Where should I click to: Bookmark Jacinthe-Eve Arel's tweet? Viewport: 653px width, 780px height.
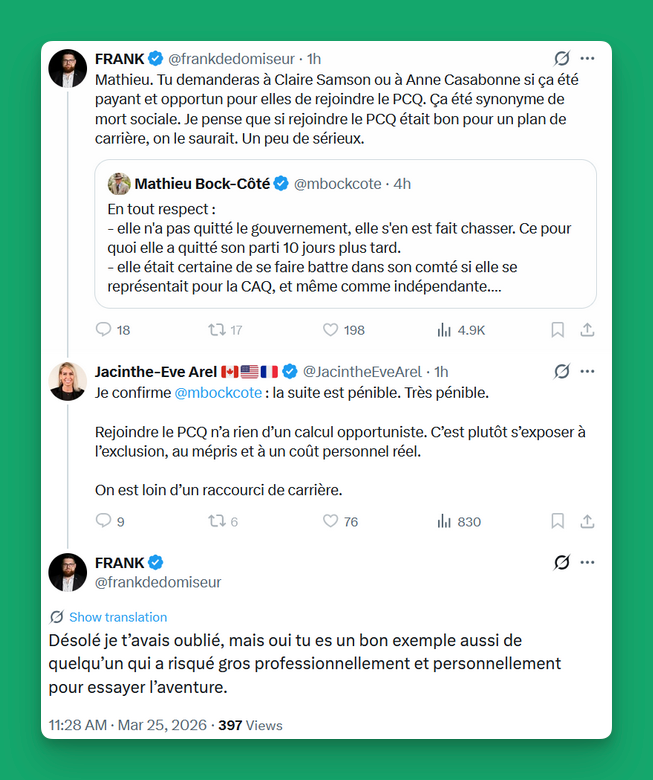coord(558,521)
